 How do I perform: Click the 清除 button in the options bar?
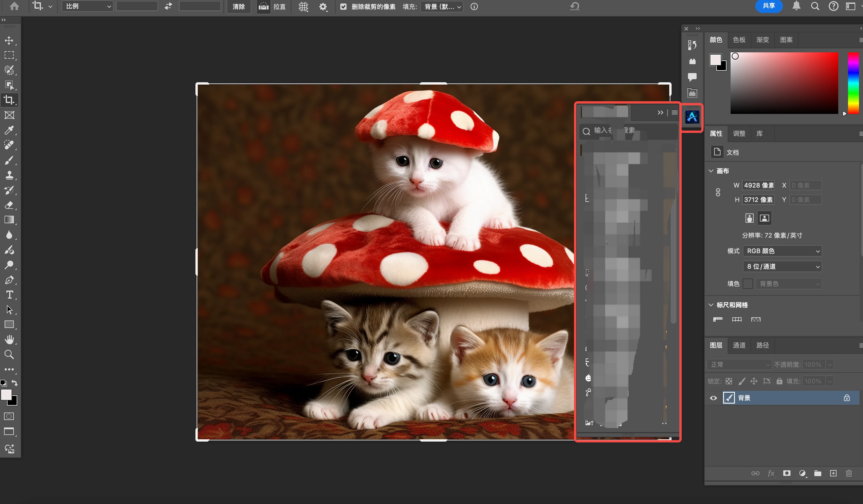tap(238, 7)
